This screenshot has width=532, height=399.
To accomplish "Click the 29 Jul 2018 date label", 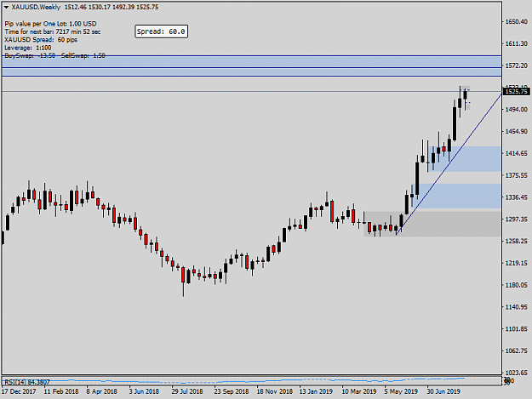I will click(x=187, y=391).
